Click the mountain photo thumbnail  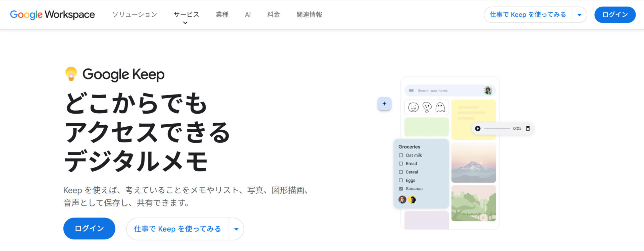(x=474, y=163)
